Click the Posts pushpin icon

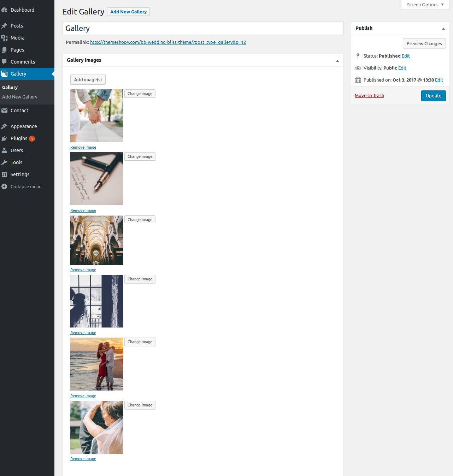[4, 26]
